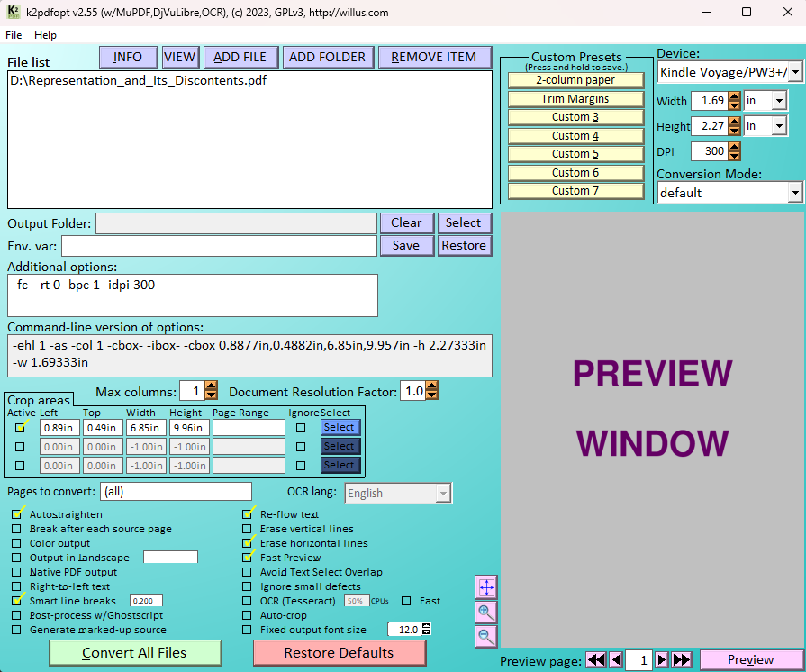
Task: Click the Preview page number field
Action: coord(638,660)
